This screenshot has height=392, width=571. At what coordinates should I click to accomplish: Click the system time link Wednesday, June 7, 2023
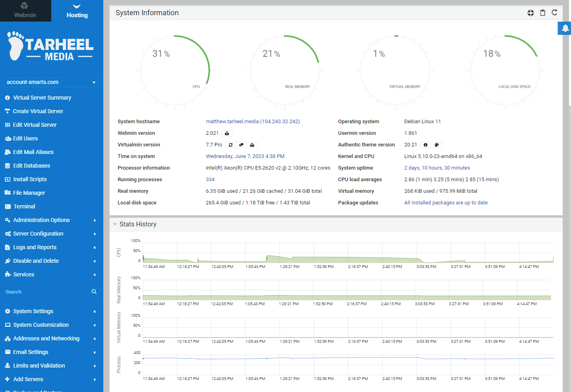pos(245,156)
